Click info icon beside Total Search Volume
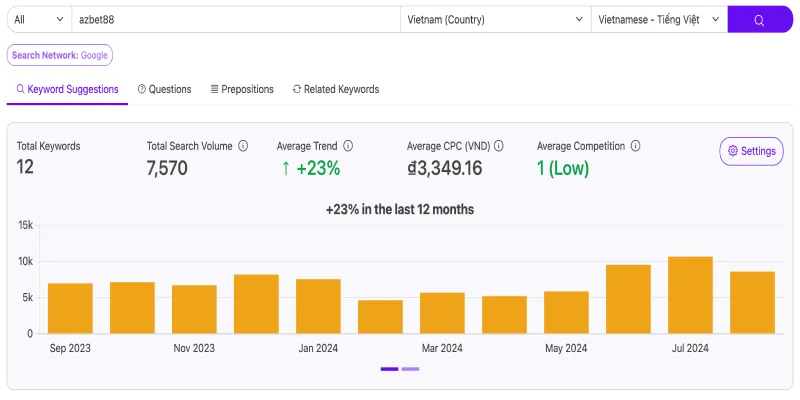 [x=243, y=146]
